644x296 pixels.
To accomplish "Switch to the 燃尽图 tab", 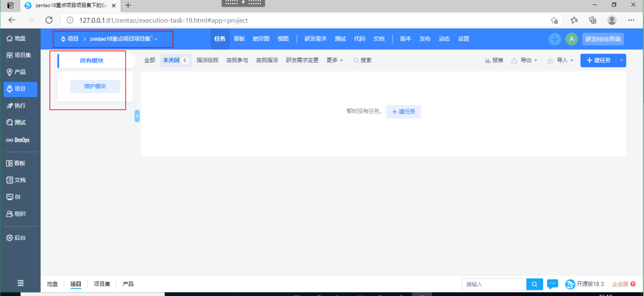I will [261, 39].
